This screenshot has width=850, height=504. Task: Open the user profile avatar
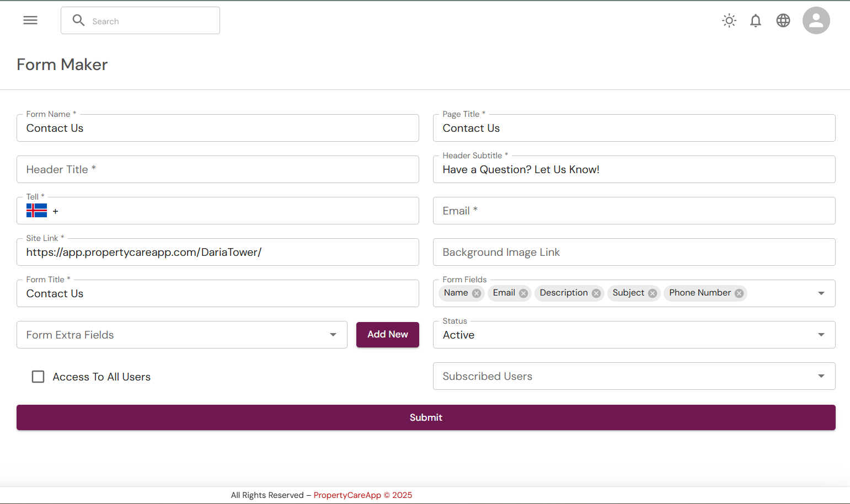coord(816,21)
